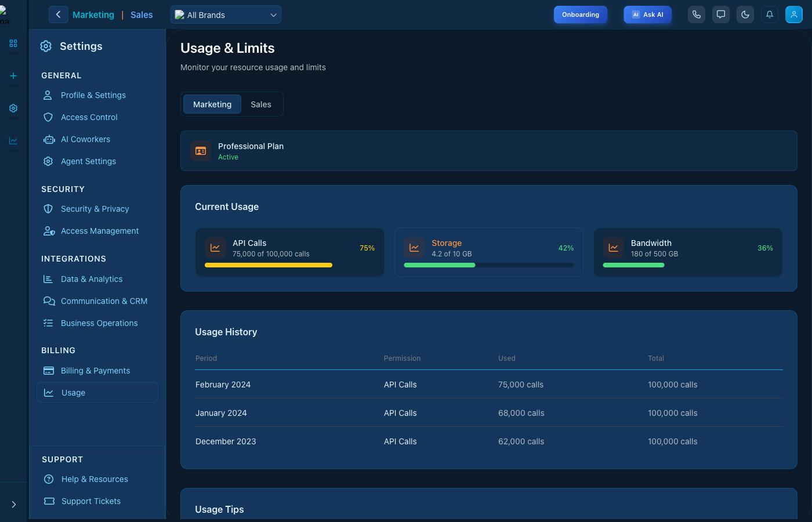Viewport: 812px width, 522px height.
Task: Click the Bandwidth usage progress bar
Action: pyautogui.click(x=688, y=265)
